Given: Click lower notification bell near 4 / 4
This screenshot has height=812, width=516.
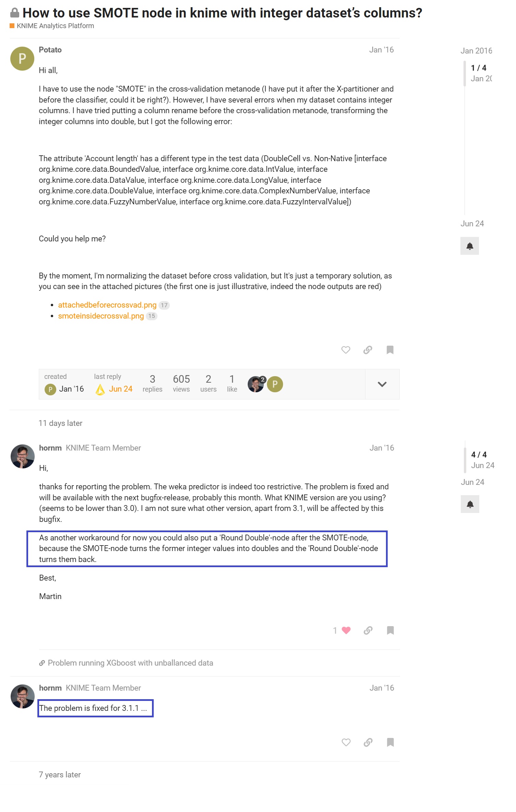Looking at the screenshot, I should [470, 504].
